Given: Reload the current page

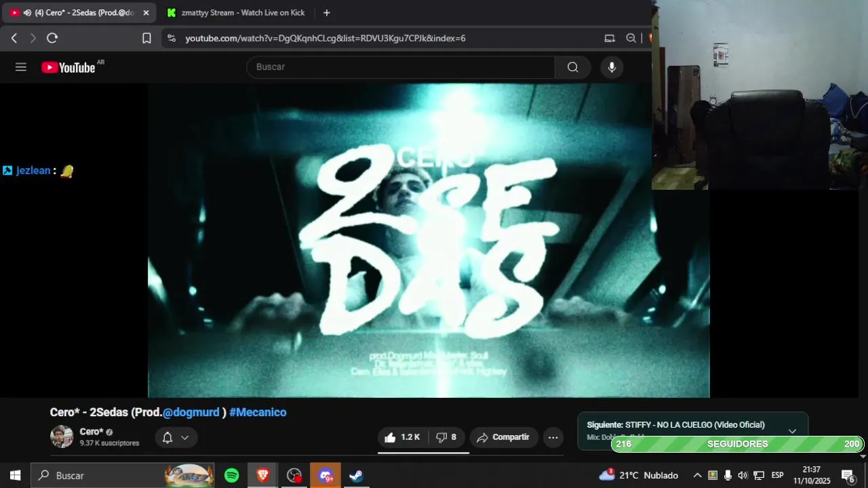Looking at the screenshot, I should coord(52,38).
